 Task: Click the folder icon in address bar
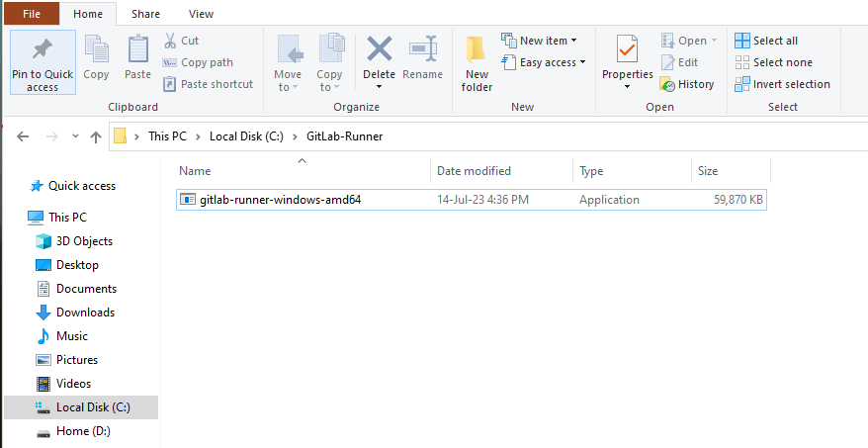tap(121, 136)
